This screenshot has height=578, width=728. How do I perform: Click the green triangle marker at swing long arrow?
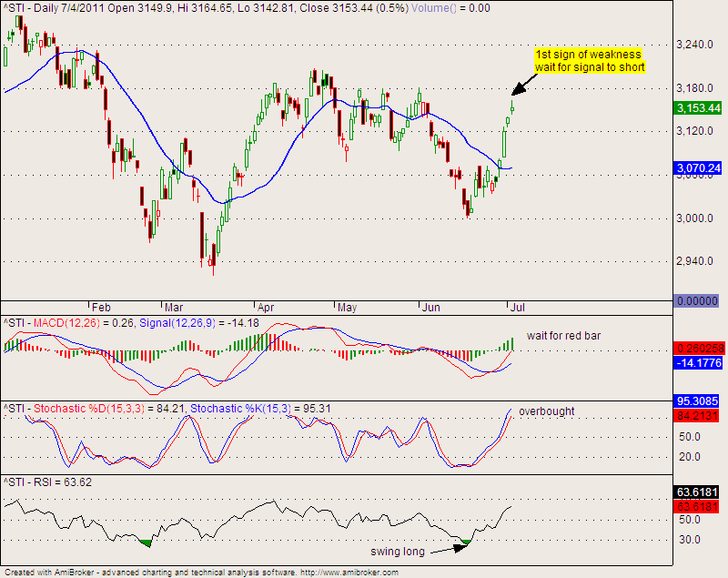pos(465,543)
